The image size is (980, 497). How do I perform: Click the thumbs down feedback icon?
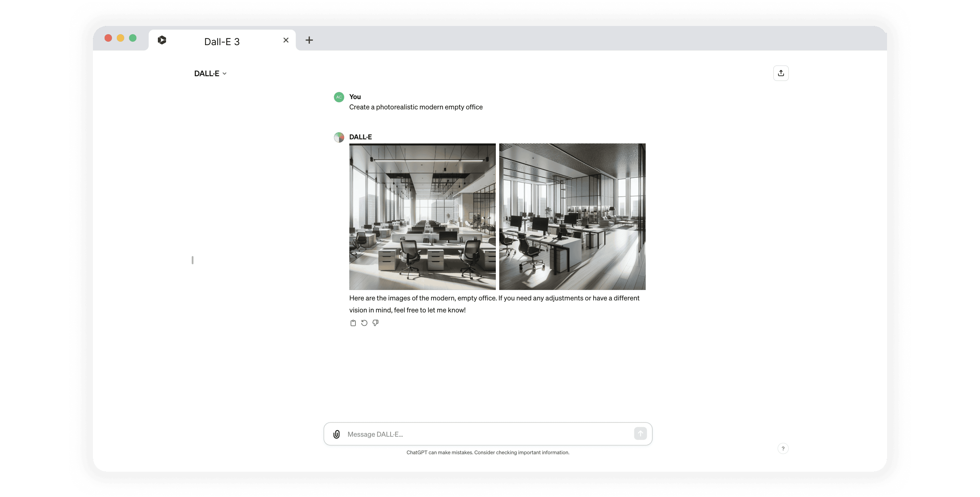[376, 323]
